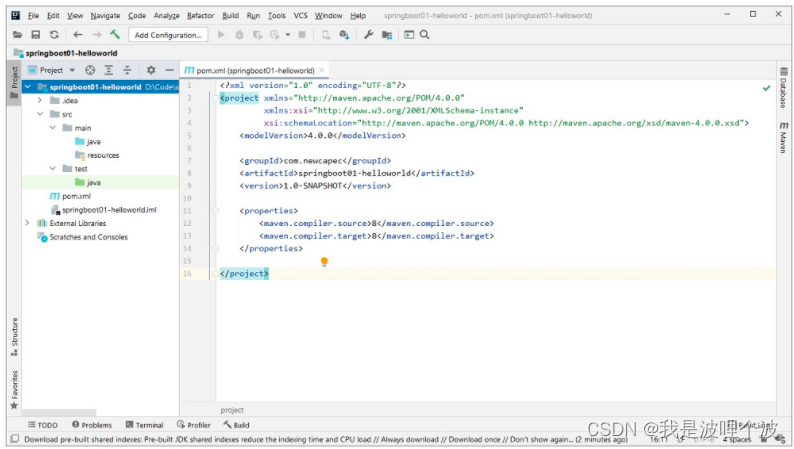Collapse the test folder
The image size is (794, 449).
click(52, 168)
